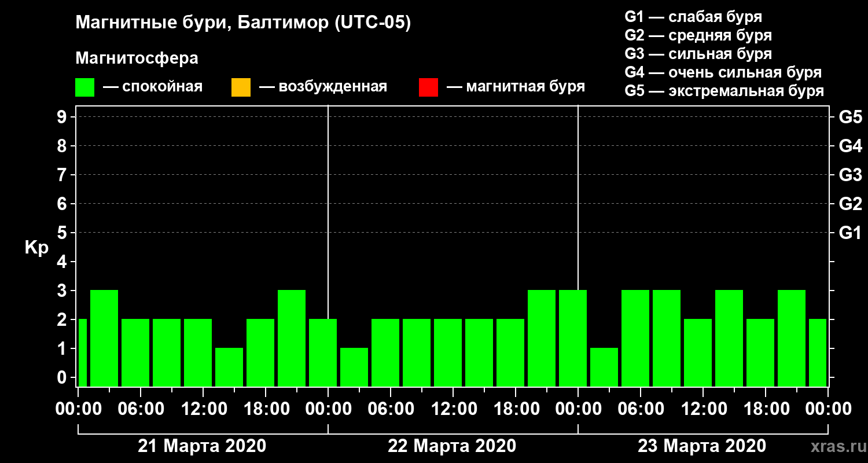Click 'G2 — средняя буря' legend line
Viewport: 868px width, 463px height.
tap(698, 35)
